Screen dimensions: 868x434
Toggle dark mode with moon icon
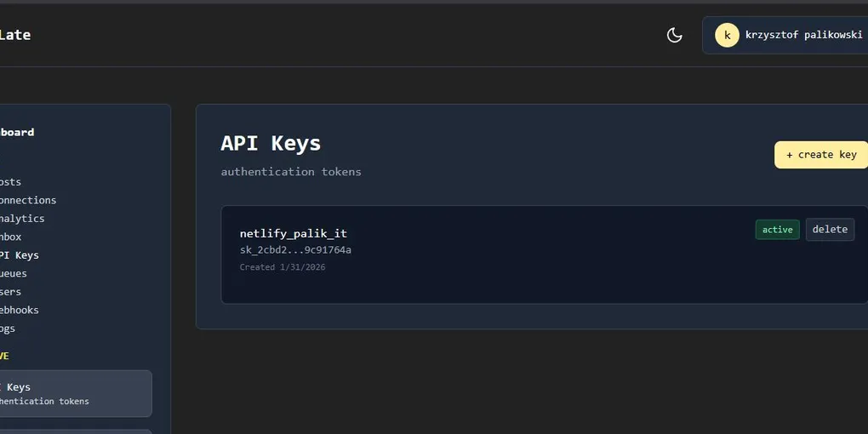(674, 36)
